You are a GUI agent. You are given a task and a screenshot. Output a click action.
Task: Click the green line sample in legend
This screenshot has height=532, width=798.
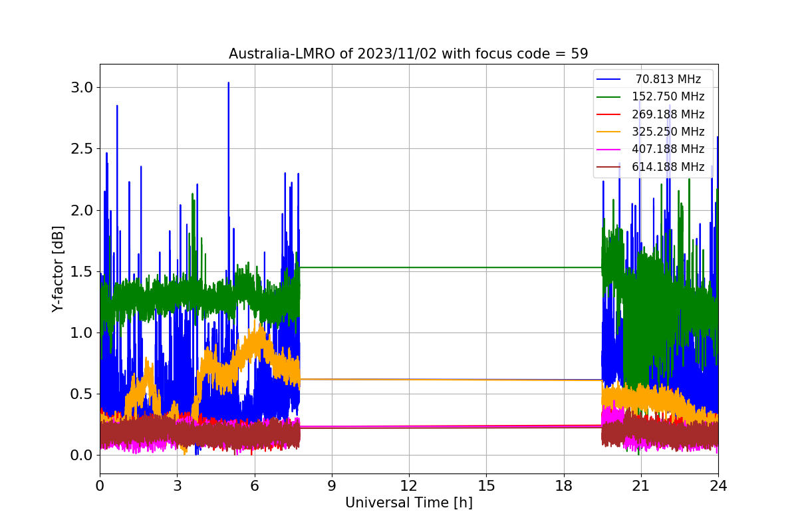(x=610, y=97)
